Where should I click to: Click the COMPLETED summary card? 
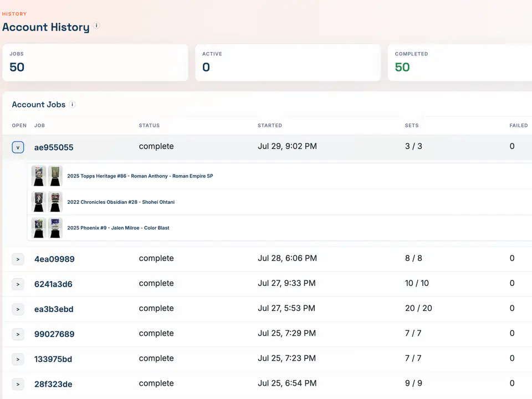460,63
